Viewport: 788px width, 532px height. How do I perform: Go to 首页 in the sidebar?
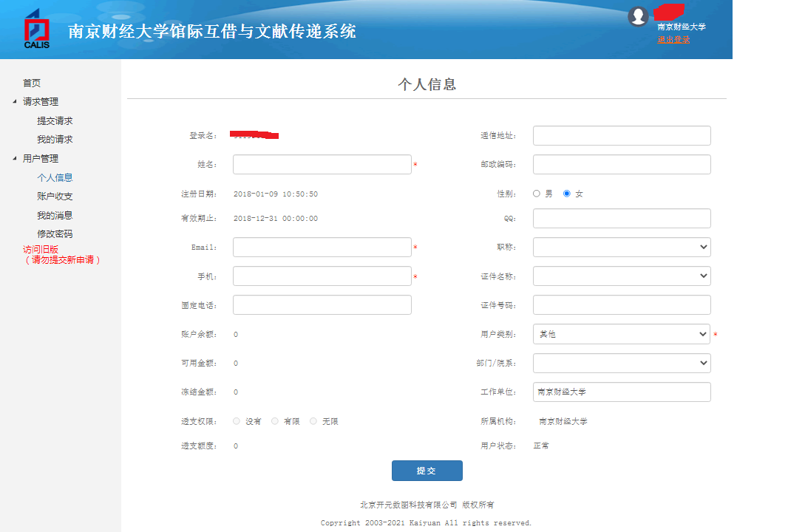click(32, 83)
